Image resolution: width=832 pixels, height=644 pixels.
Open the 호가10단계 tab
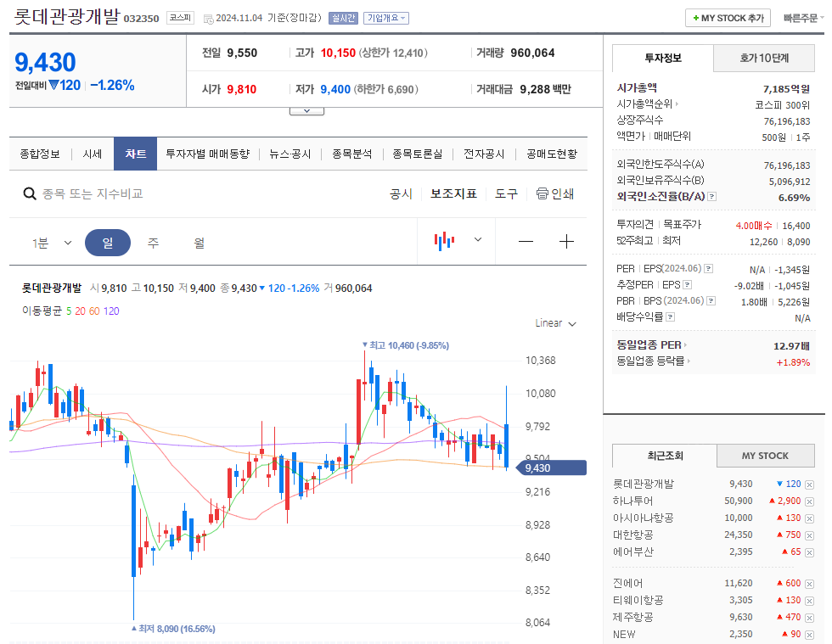(764, 59)
